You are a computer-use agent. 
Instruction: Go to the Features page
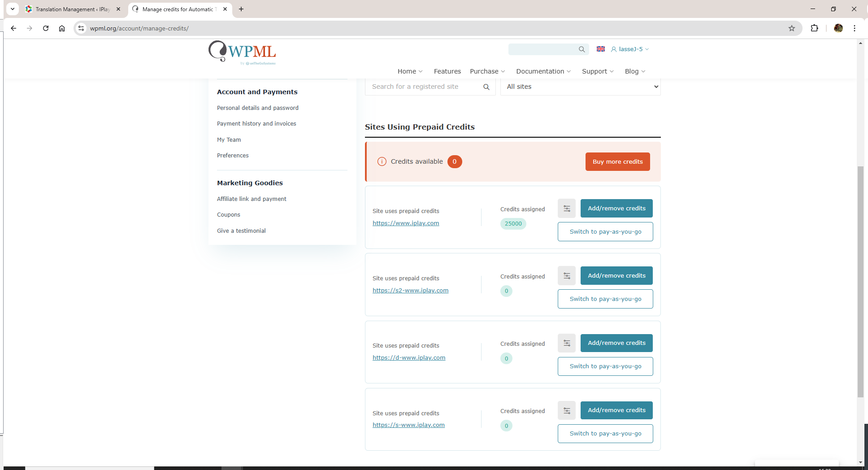(x=447, y=71)
